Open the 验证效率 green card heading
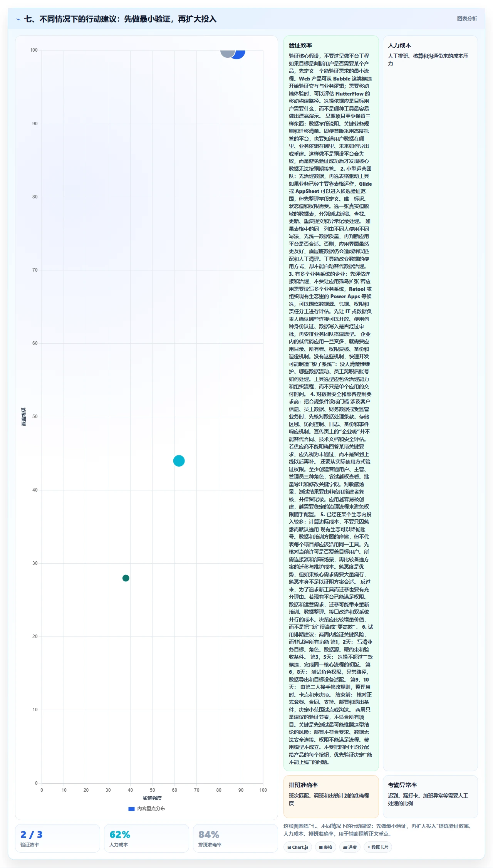Screen dimensions: 493x868 [x=300, y=45]
